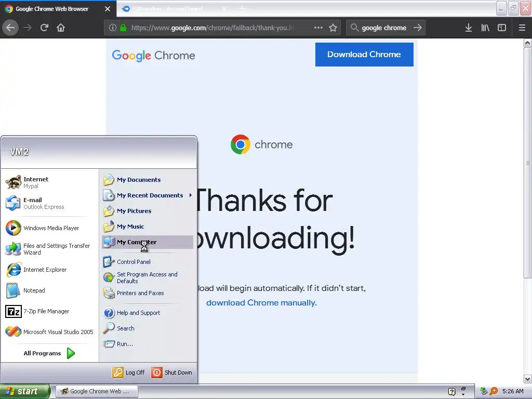Open Internet Mypal from Start menu
The image size is (532, 399).
point(49,182)
